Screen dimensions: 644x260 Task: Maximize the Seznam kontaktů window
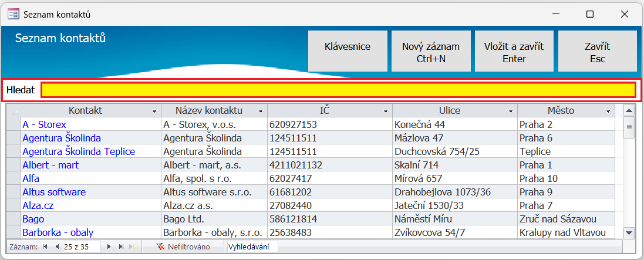coord(590,14)
